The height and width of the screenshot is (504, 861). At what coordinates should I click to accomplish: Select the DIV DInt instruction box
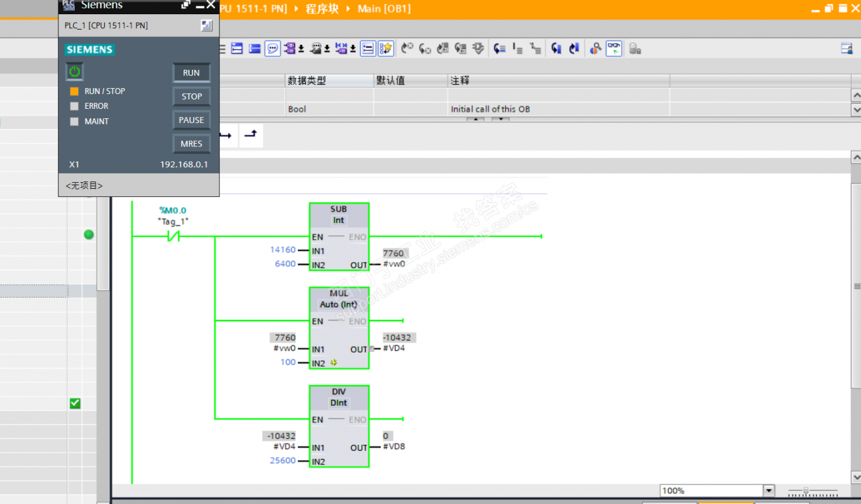click(339, 426)
